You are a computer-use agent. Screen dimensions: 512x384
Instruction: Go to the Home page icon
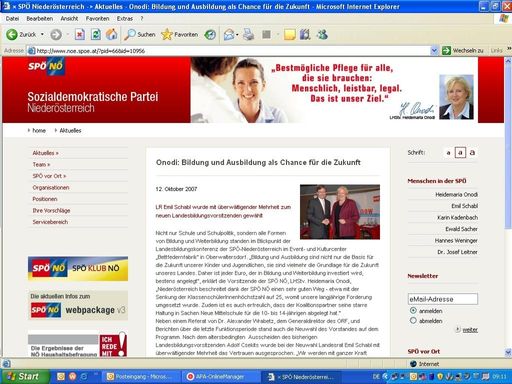(112, 34)
